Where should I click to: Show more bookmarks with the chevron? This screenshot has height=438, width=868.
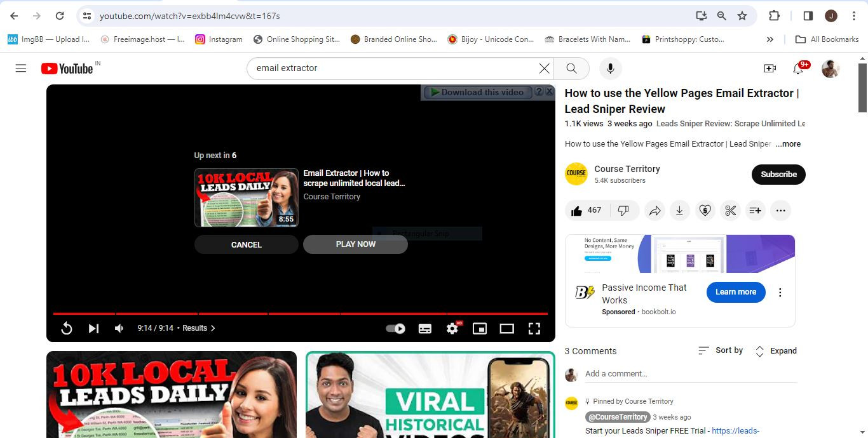[770, 39]
